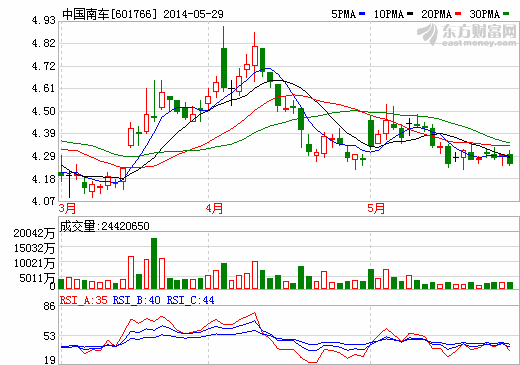
Task: Click the 86 RSI axis label
Action: [49, 306]
